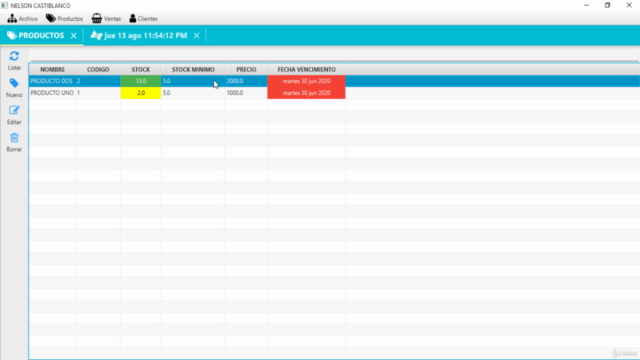Click the Nuevo tag icon
The height and width of the screenshot is (360, 640).
point(14,83)
